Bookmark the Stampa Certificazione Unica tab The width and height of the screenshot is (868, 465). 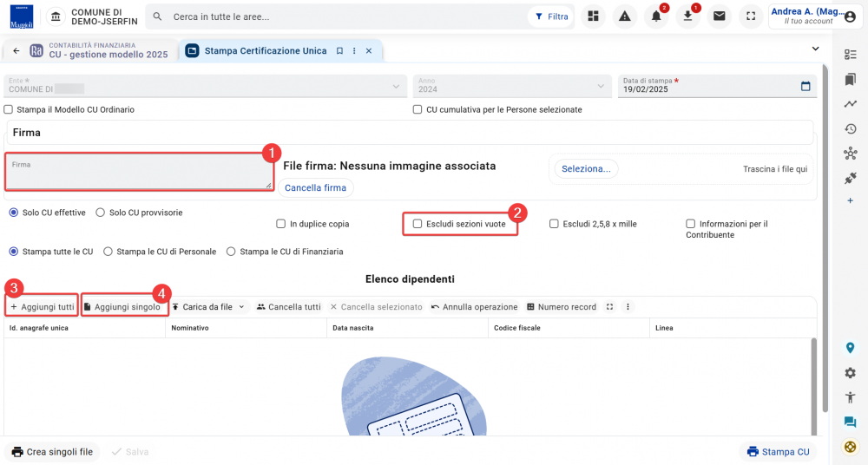coord(340,51)
